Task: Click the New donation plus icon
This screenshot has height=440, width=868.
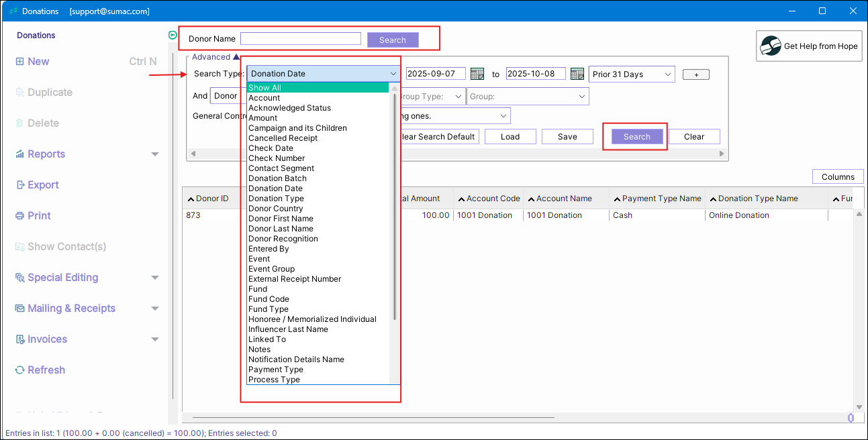Action: (x=19, y=62)
